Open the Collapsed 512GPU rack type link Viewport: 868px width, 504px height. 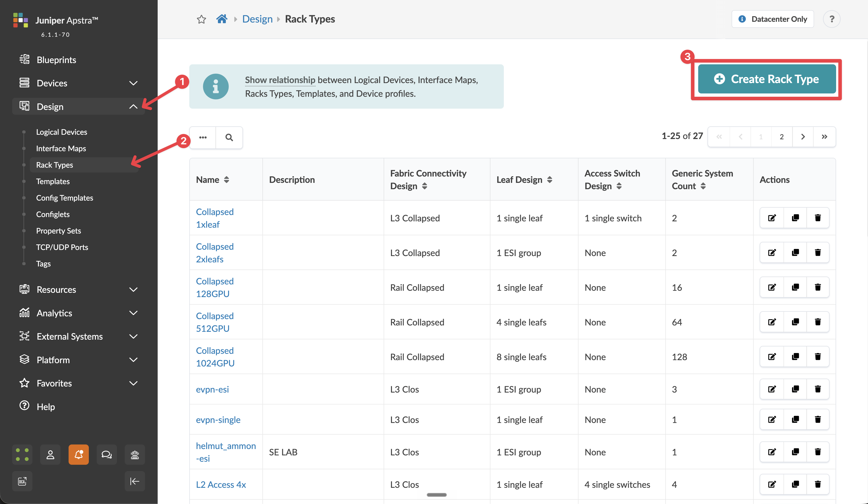215,322
